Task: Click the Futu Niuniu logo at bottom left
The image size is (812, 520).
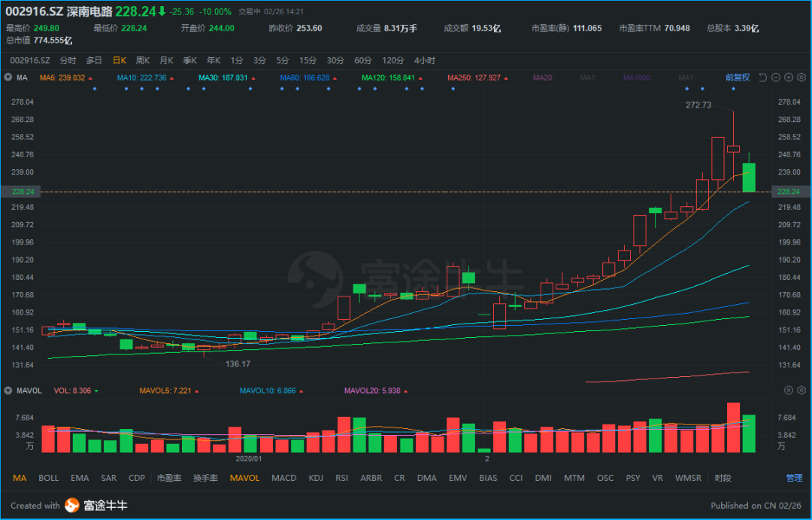Action: (71, 506)
